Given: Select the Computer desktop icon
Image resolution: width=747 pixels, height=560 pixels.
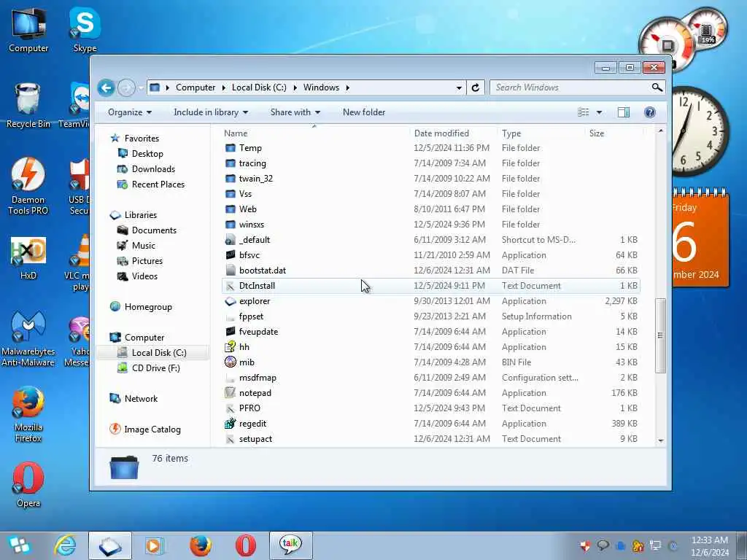Looking at the screenshot, I should point(28,29).
